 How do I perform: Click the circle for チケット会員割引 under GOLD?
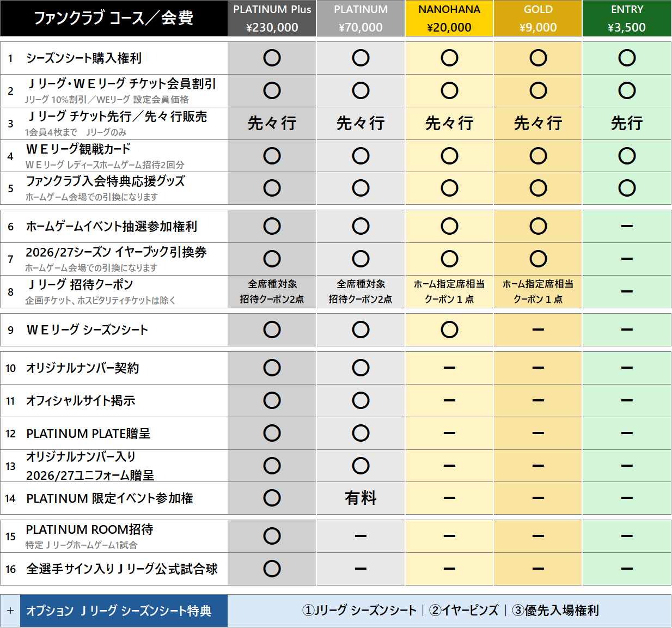[x=538, y=90]
